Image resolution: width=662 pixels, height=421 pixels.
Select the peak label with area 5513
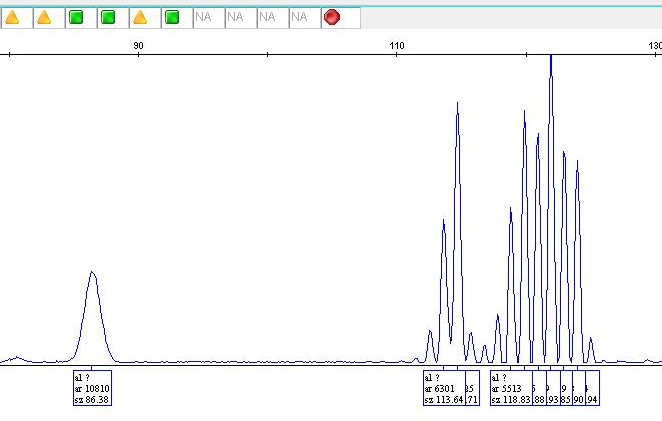tap(509, 388)
